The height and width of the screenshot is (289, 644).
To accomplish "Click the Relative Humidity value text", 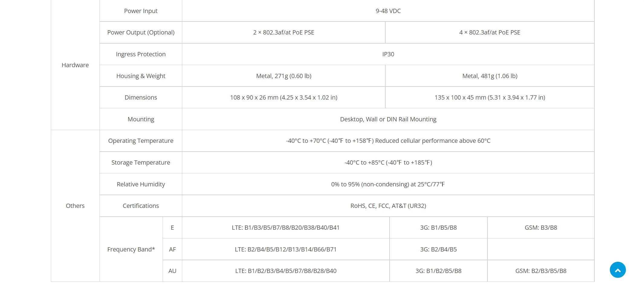I will tap(388, 184).
